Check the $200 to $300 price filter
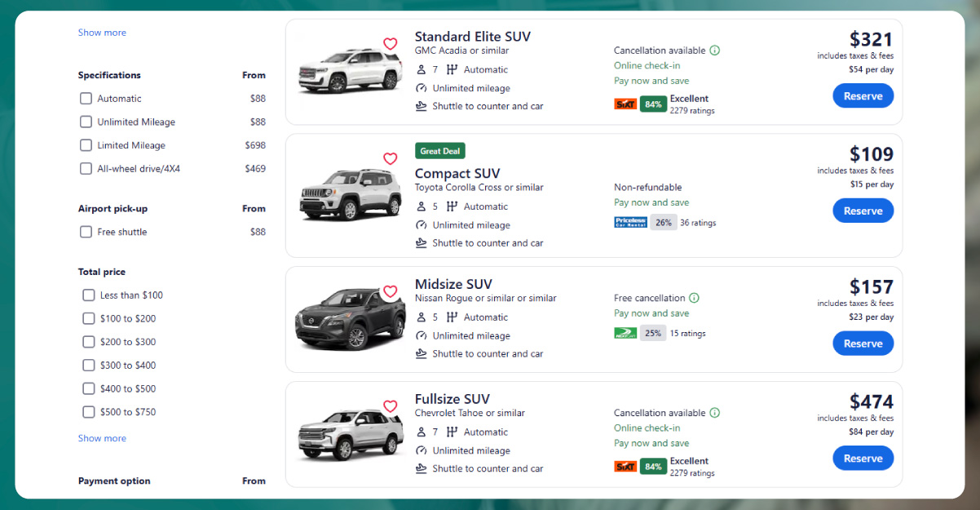Screen dimensions: 980x510 pyautogui.click(x=88, y=341)
